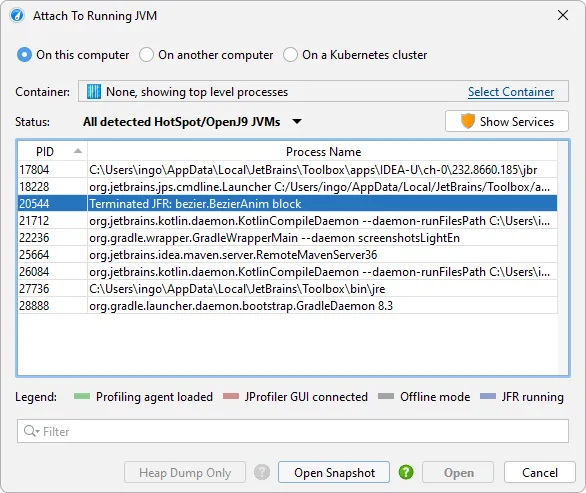Sort by the PID column header
Image resolution: width=586 pixels, height=493 pixels.
tap(52, 152)
